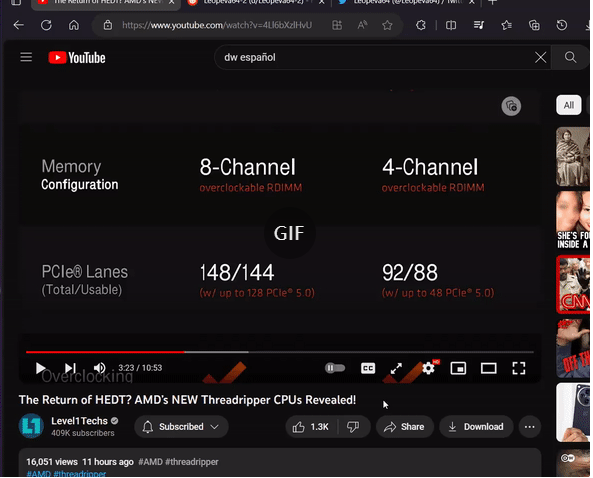Screen dimensions: 593x478
Task: Add page to favorites star
Action: (x=387, y=25)
